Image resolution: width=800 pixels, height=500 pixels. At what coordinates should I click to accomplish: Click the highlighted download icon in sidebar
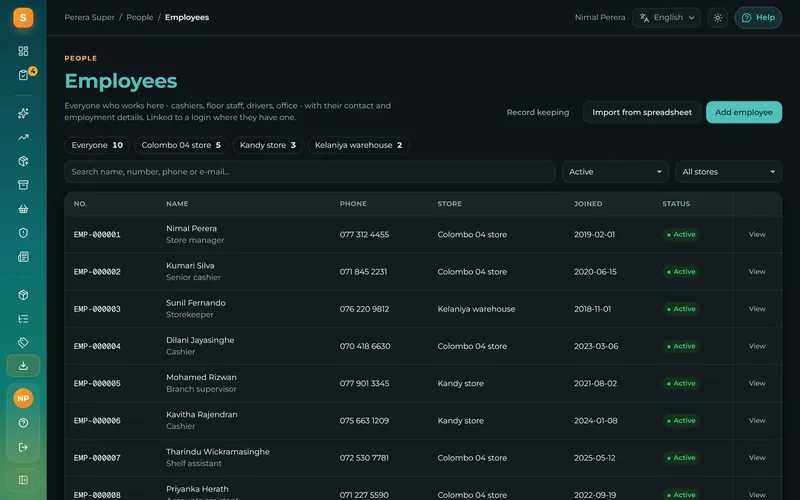point(23,366)
